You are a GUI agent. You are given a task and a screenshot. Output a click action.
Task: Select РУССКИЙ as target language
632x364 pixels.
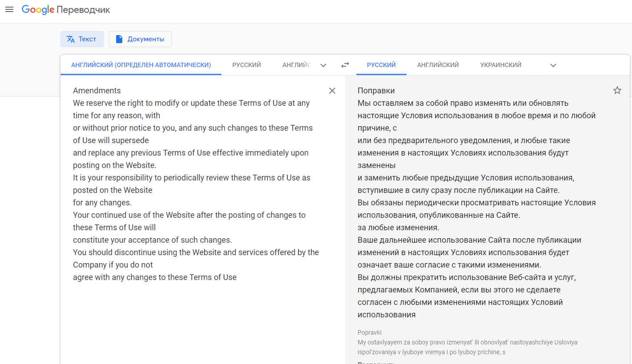(381, 65)
